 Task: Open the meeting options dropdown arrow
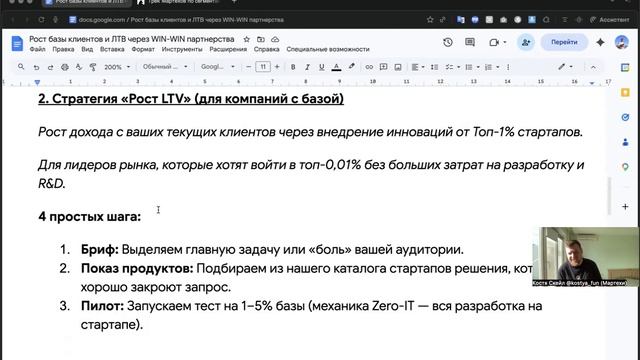[x=505, y=42]
